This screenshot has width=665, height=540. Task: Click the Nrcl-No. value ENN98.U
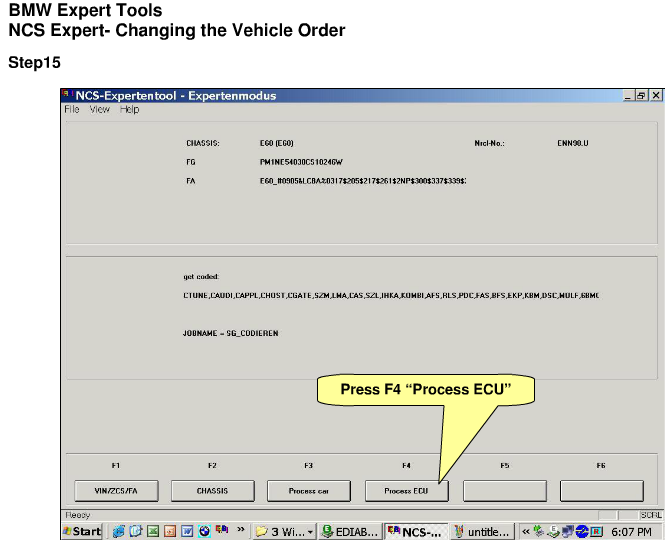coord(573,143)
